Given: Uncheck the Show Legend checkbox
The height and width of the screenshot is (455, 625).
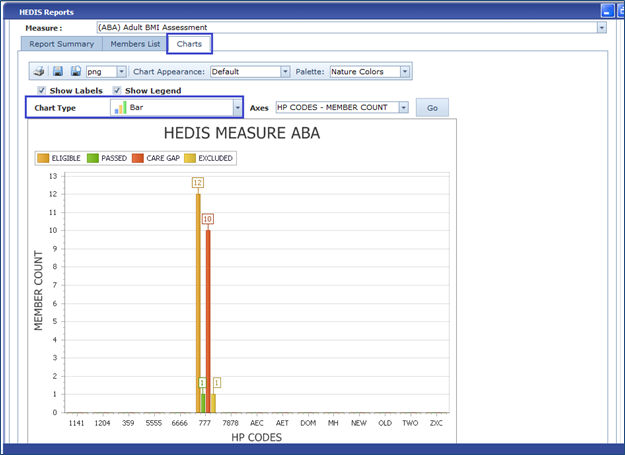Looking at the screenshot, I should click(x=117, y=90).
